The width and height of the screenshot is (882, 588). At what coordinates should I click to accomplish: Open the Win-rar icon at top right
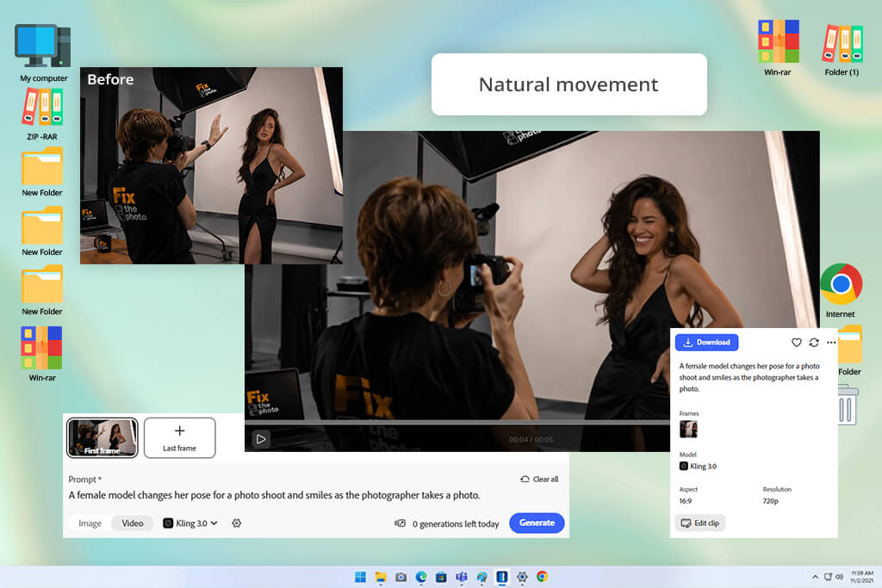pyautogui.click(x=778, y=47)
